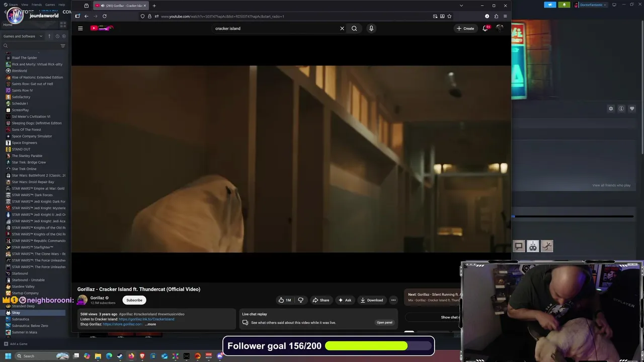Image resolution: width=644 pixels, height=362 pixels.
Task: Toggle ready-to-play filter in Steam library
Action: click(x=63, y=36)
